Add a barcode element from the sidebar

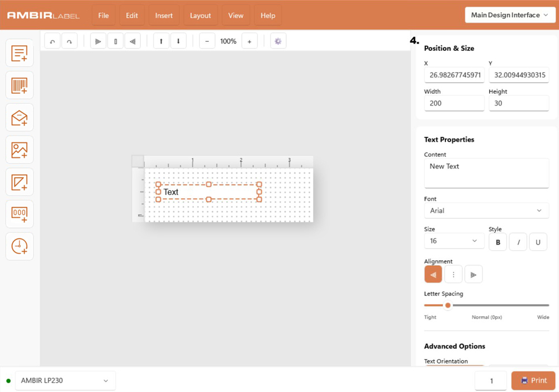[20, 85]
